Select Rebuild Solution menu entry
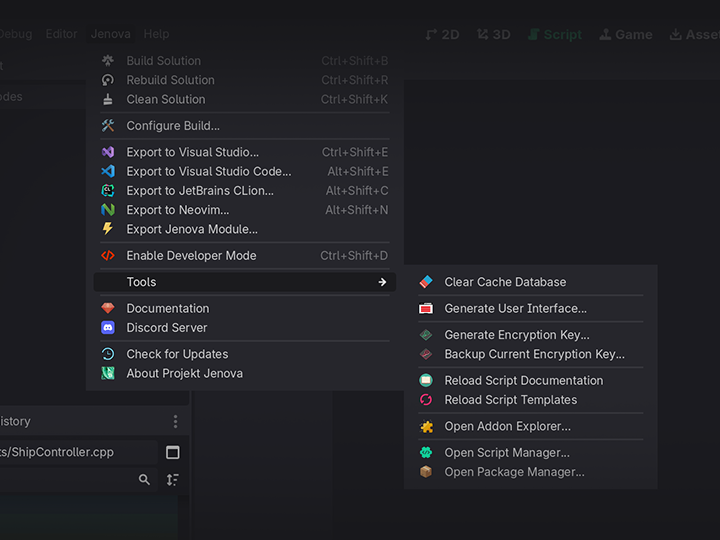720x540 pixels. pyautogui.click(x=245, y=80)
